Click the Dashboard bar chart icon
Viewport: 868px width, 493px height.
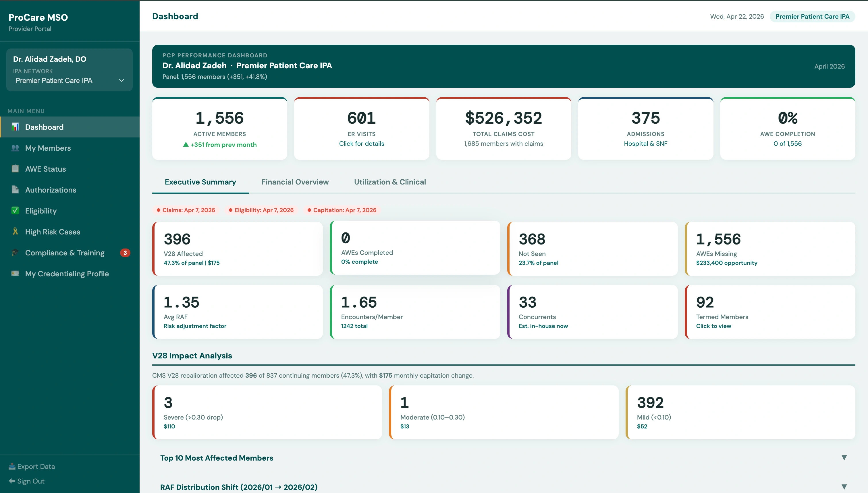[15, 127]
